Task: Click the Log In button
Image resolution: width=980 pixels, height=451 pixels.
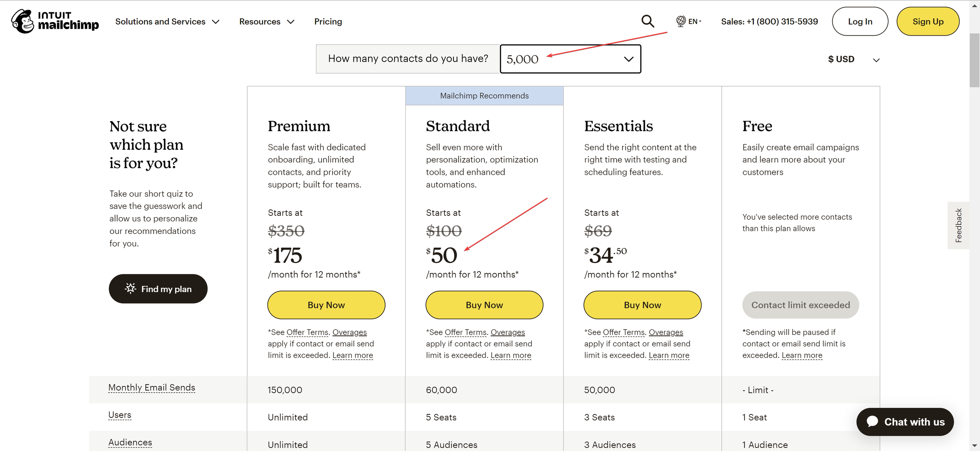Action: pyautogui.click(x=860, y=22)
